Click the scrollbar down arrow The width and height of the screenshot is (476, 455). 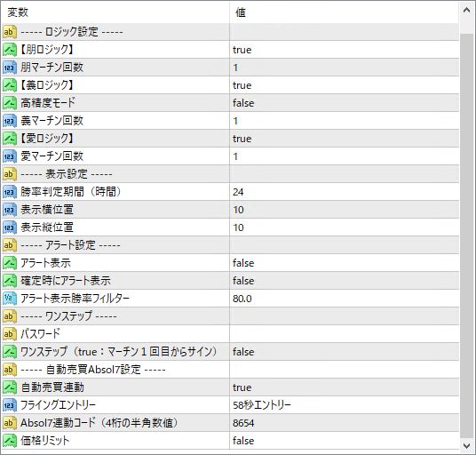coord(467,445)
